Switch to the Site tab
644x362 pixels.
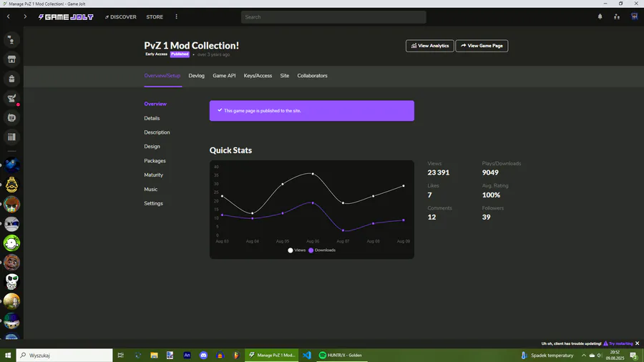pyautogui.click(x=285, y=76)
